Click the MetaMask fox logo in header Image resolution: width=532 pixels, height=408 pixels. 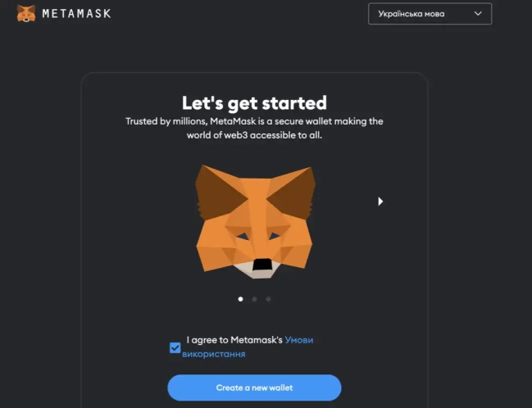click(26, 14)
